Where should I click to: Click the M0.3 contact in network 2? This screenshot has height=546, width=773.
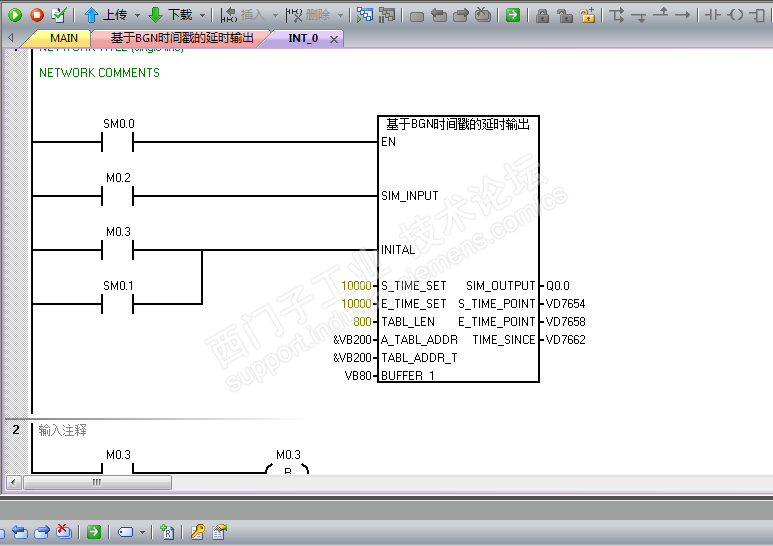coord(118,468)
